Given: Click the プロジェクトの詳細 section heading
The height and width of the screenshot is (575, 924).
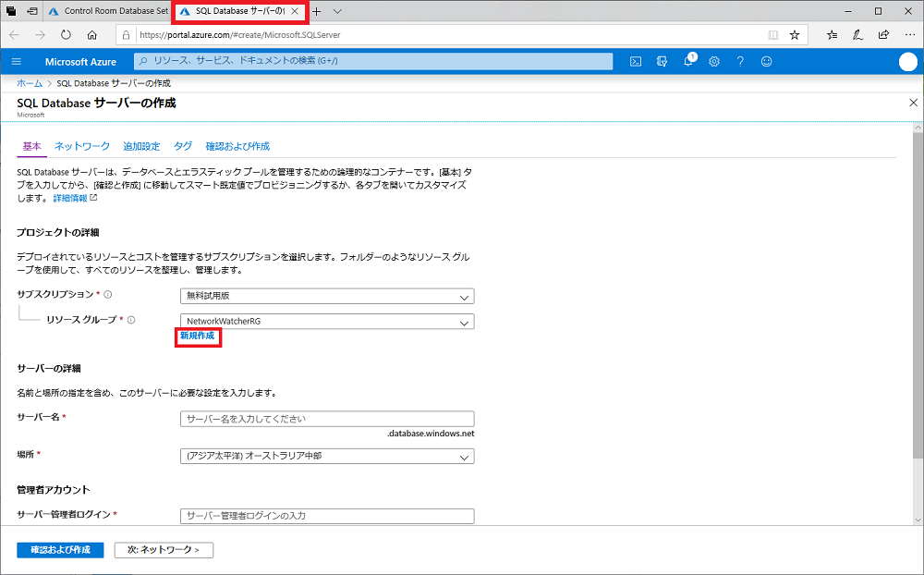Looking at the screenshot, I should [x=57, y=233].
